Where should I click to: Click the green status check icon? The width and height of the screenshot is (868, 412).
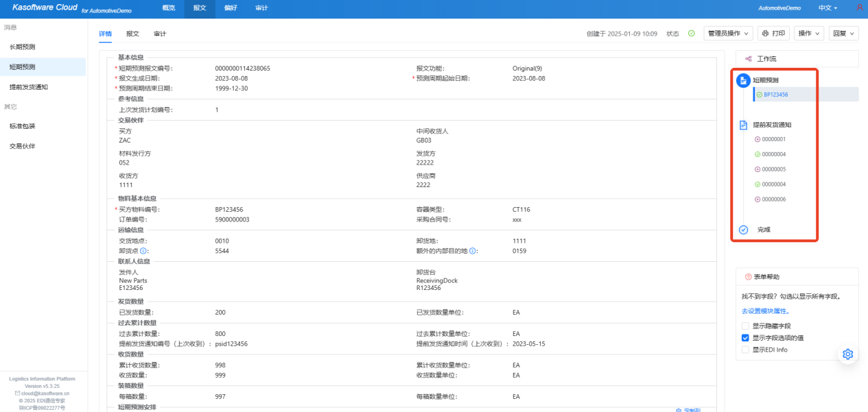click(x=692, y=33)
